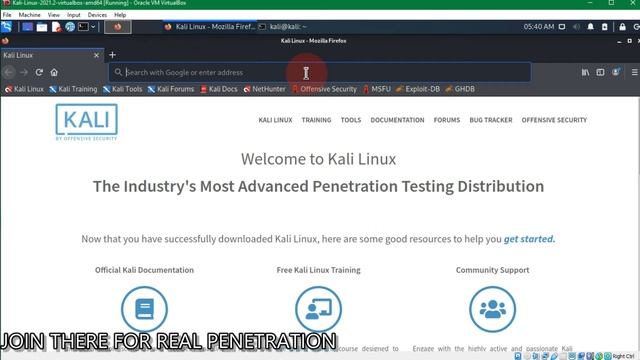The height and width of the screenshot is (360, 640).
Task: Open the display settings tray icon
Action: click(x=562, y=27)
